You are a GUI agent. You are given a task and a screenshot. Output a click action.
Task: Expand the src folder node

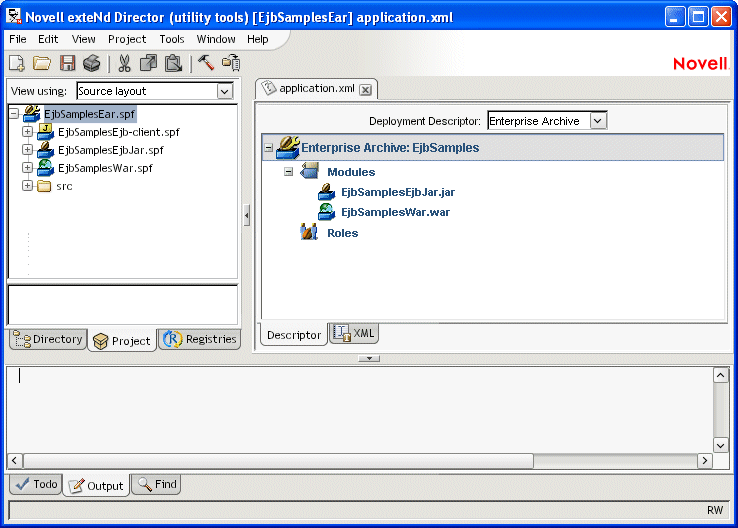[27, 186]
